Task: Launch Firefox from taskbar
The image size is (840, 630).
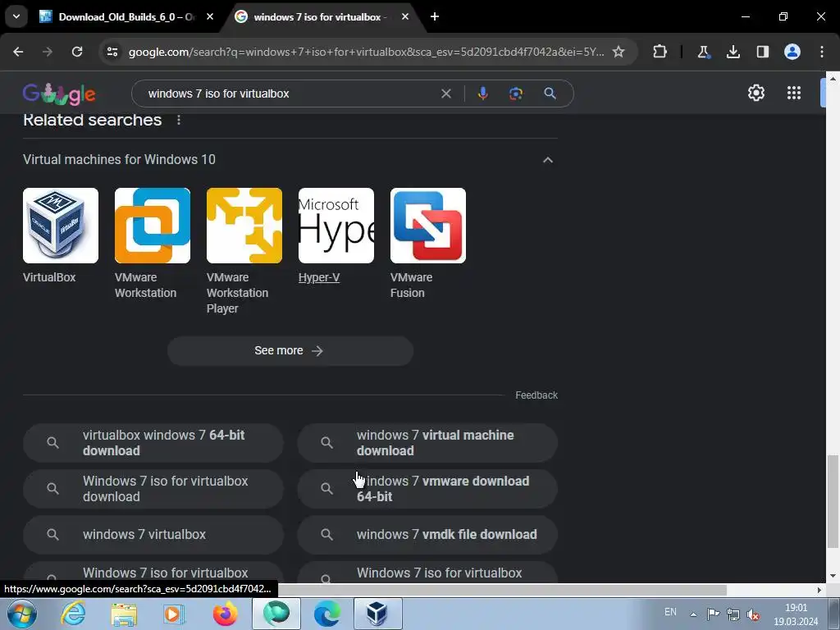Action: point(225,614)
